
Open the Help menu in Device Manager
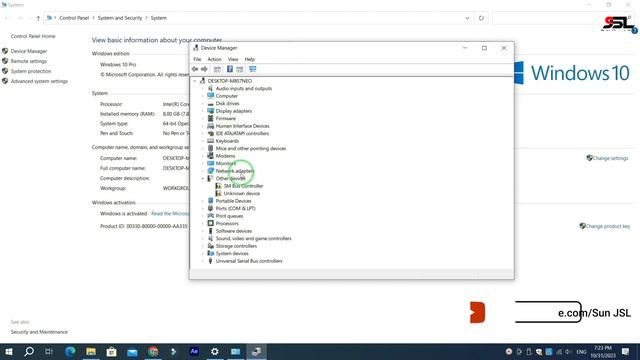coord(250,59)
